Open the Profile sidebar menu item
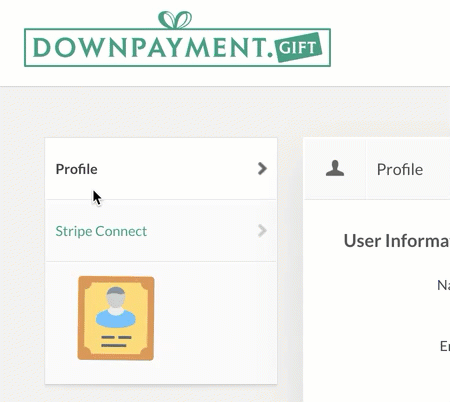Image resolution: width=450 pixels, height=402 pixels. click(x=161, y=169)
